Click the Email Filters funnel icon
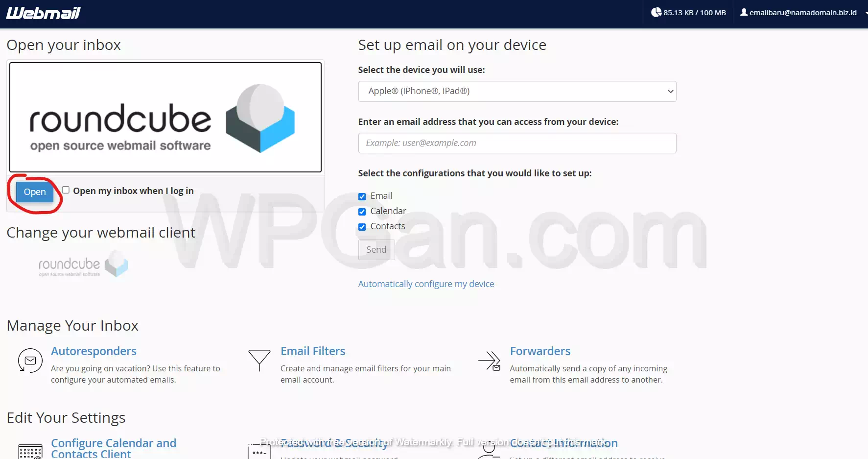Screen dimensions: 868x459 pyautogui.click(x=259, y=361)
